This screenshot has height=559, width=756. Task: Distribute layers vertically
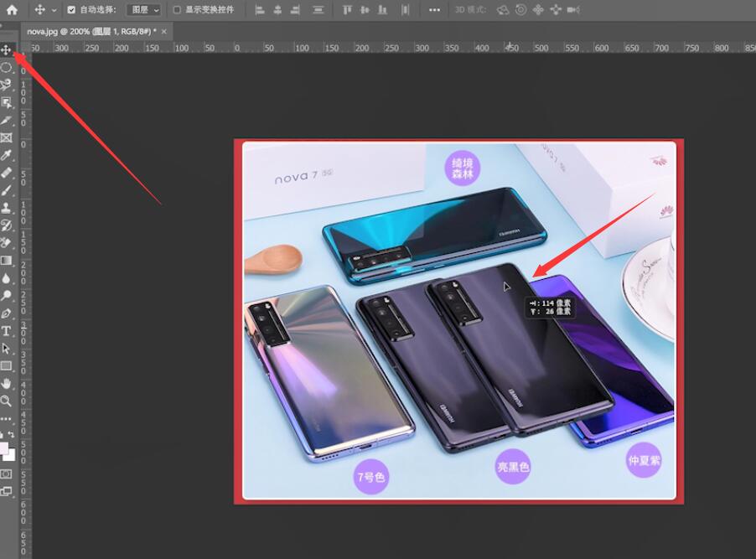318,10
